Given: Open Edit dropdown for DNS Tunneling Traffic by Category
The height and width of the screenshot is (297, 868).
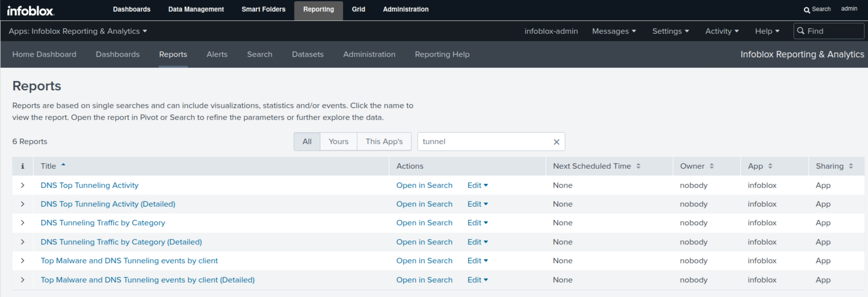Looking at the screenshot, I should (x=477, y=223).
